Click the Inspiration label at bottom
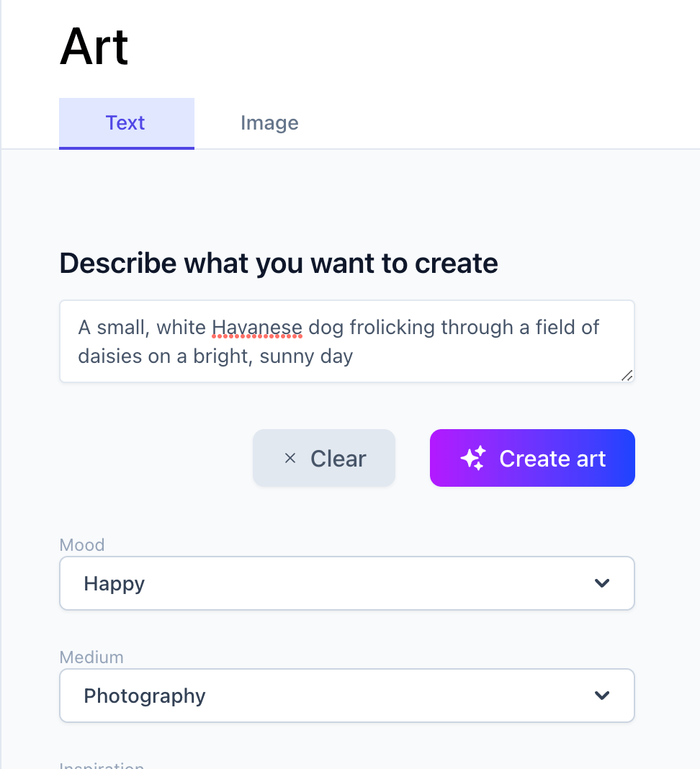The height and width of the screenshot is (769, 700). point(102,765)
